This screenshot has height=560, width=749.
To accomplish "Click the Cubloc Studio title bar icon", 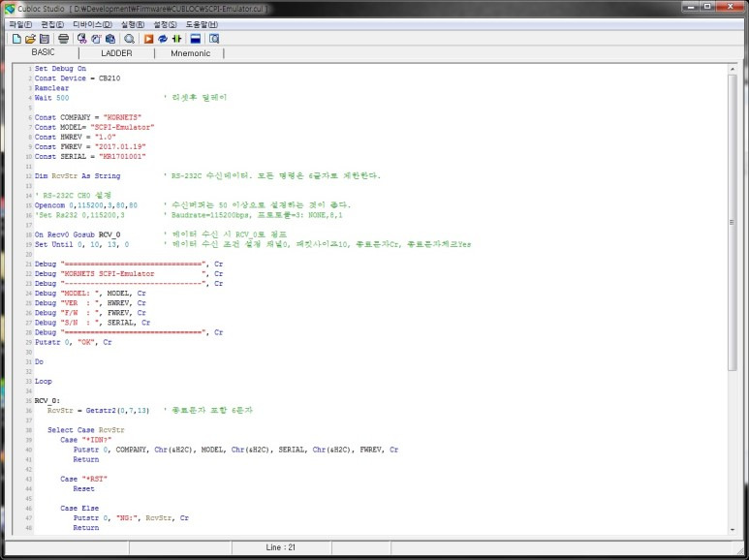I will [x=10, y=9].
